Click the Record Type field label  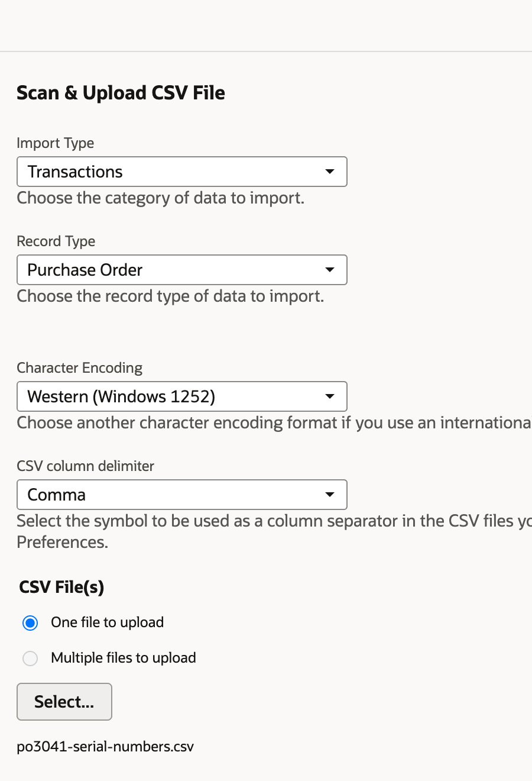coord(56,241)
